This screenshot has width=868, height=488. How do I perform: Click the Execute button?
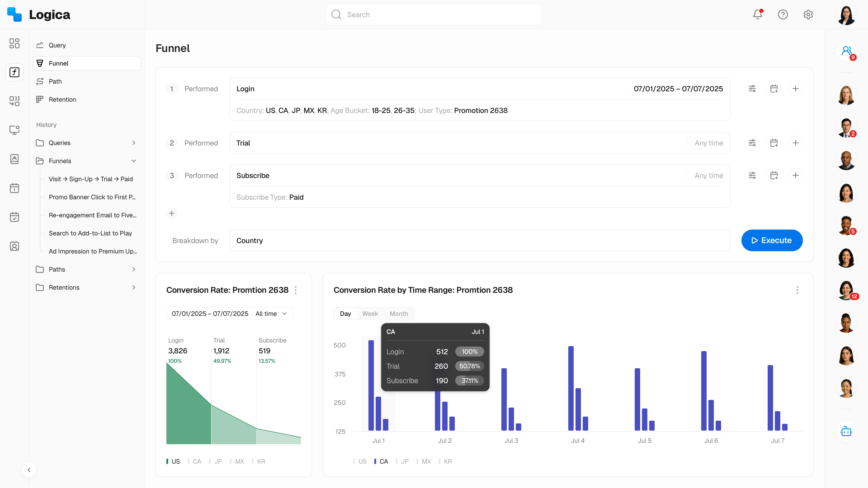[x=772, y=240]
